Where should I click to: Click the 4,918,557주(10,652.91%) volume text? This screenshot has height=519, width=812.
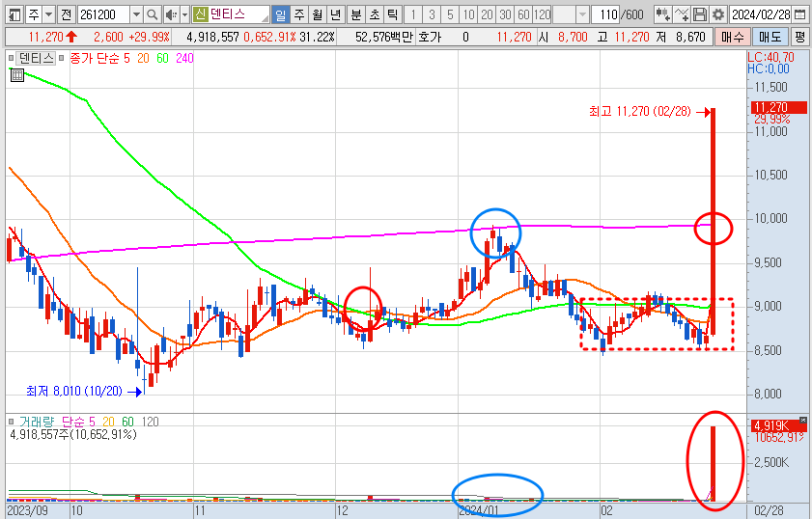[x=73, y=434]
